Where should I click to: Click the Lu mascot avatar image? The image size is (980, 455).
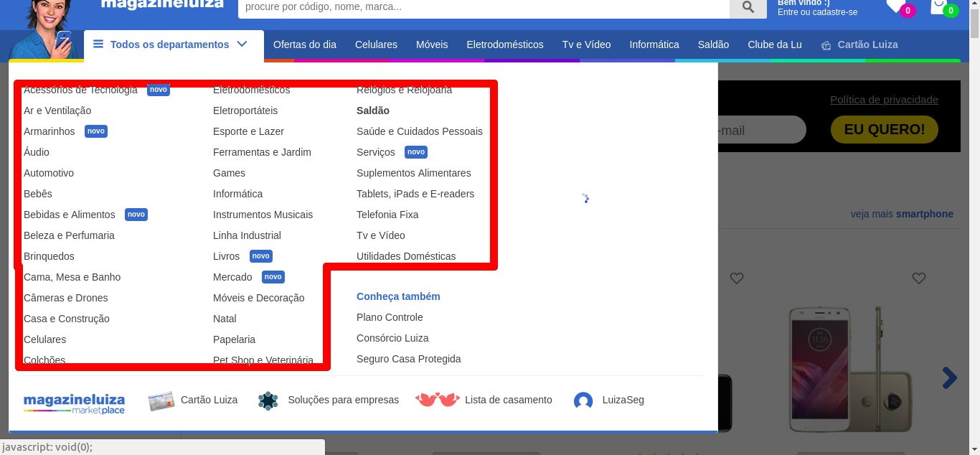pos(44,29)
